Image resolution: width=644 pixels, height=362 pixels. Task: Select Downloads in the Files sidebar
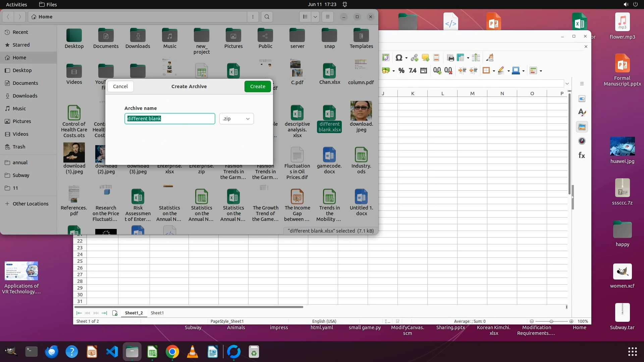pyautogui.click(x=25, y=96)
